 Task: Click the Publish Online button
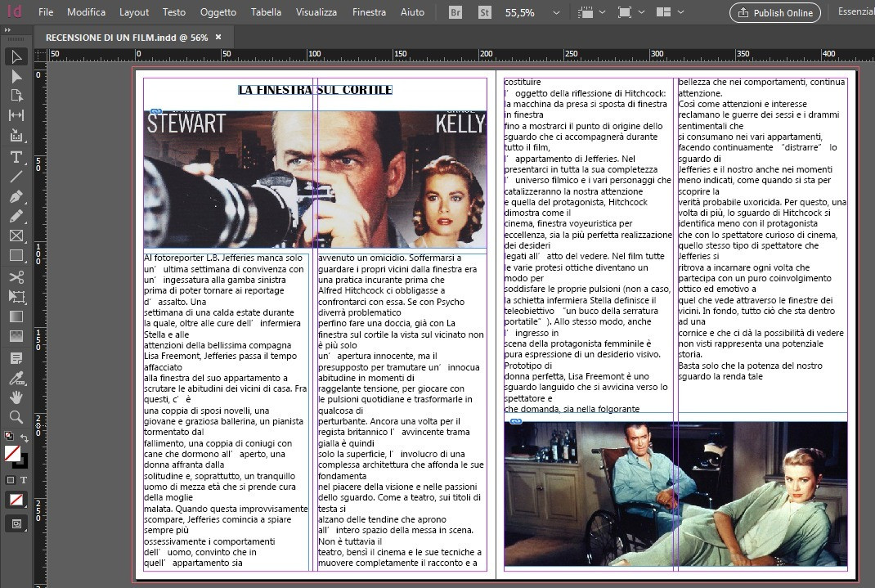[775, 12]
